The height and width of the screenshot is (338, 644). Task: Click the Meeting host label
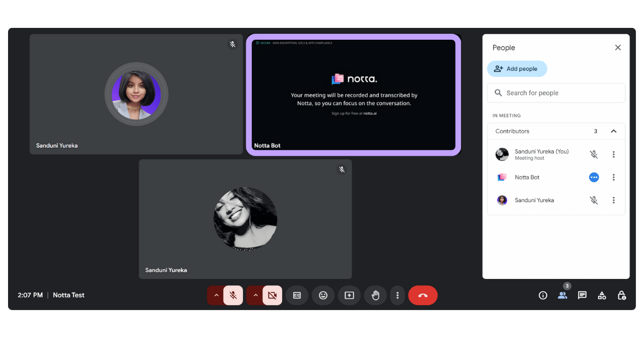click(530, 158)
